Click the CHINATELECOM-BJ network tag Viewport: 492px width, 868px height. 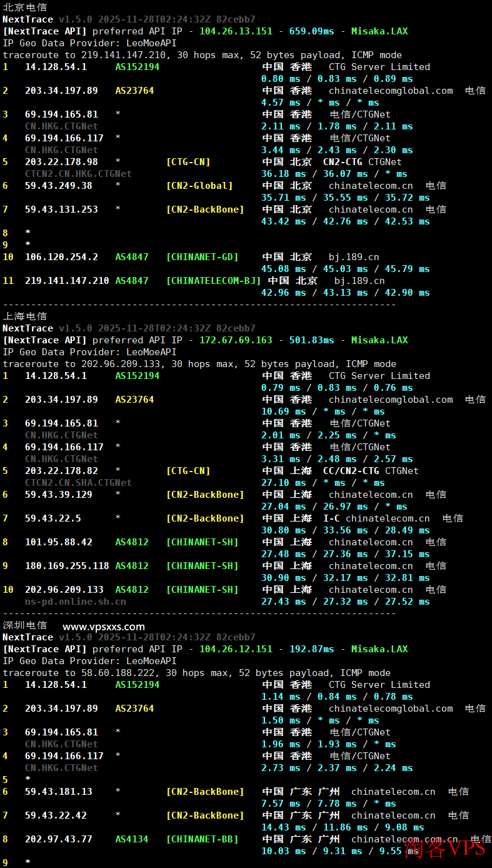(213, 281)
